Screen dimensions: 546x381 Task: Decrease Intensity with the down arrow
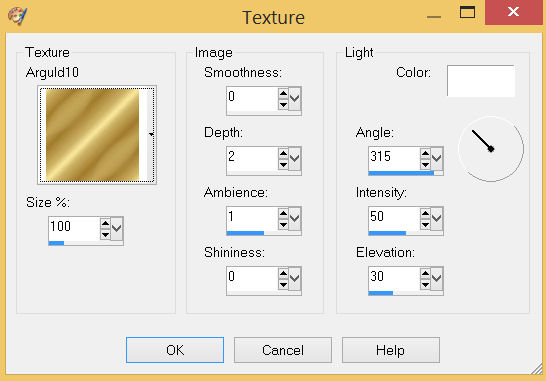click(x=425, y=225)
